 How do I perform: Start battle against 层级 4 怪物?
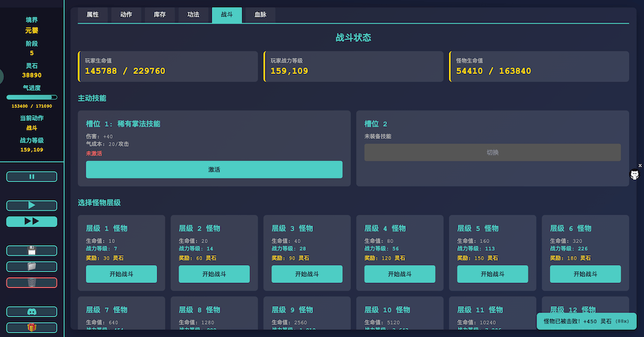tap(399, 274)
